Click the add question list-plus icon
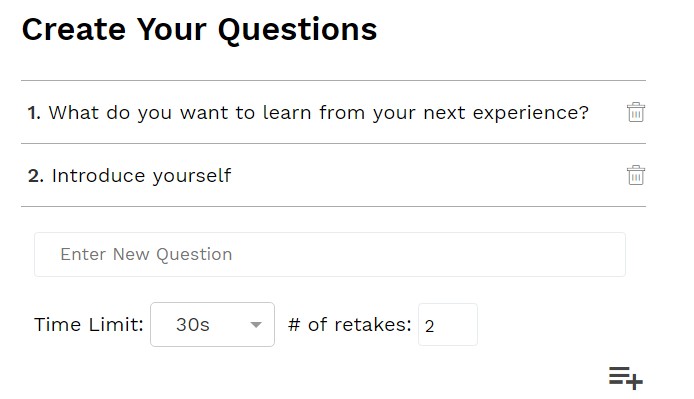 coord(625,378)
